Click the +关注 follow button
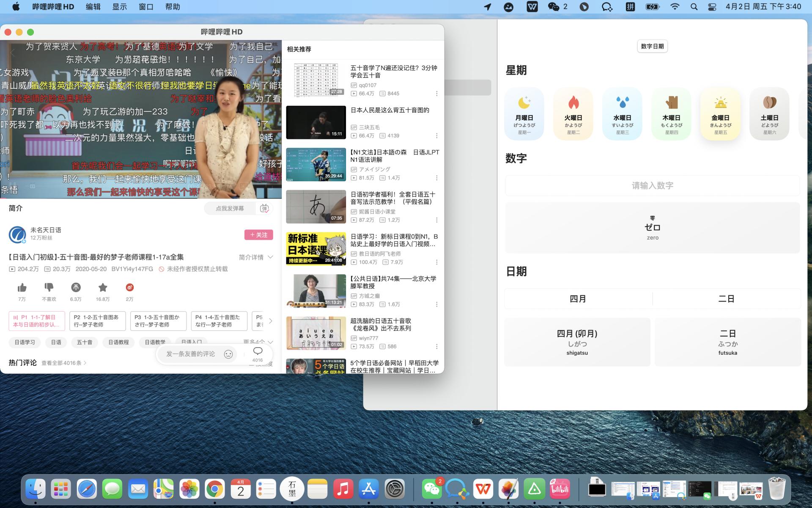 click(x=259, y=235)
